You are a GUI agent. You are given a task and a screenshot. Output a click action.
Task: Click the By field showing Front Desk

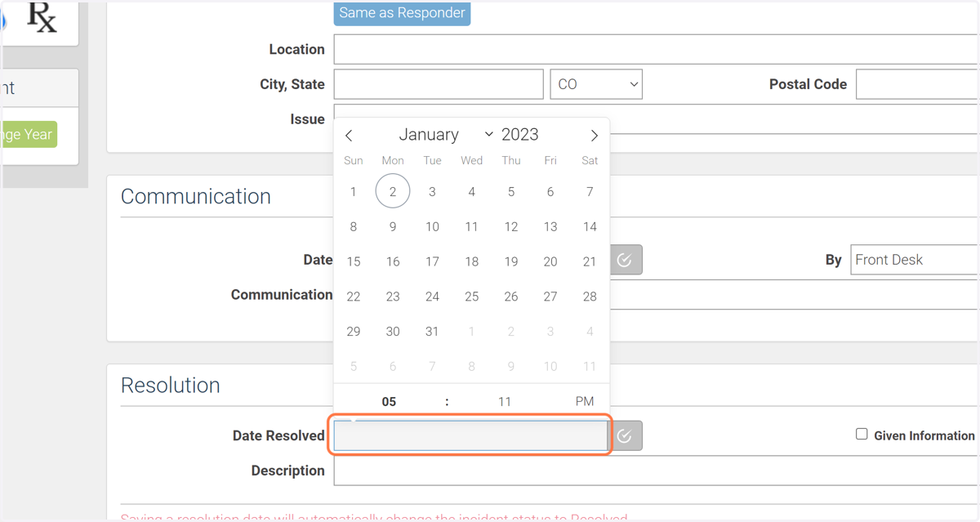[915, 260]
